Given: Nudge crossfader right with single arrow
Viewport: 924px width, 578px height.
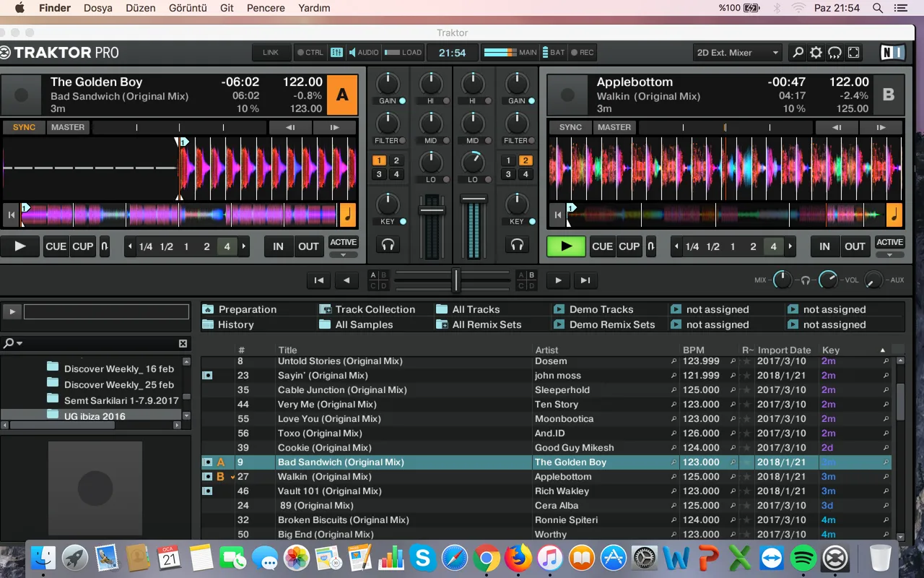Looking at the screenshot, I should [558, 280].
